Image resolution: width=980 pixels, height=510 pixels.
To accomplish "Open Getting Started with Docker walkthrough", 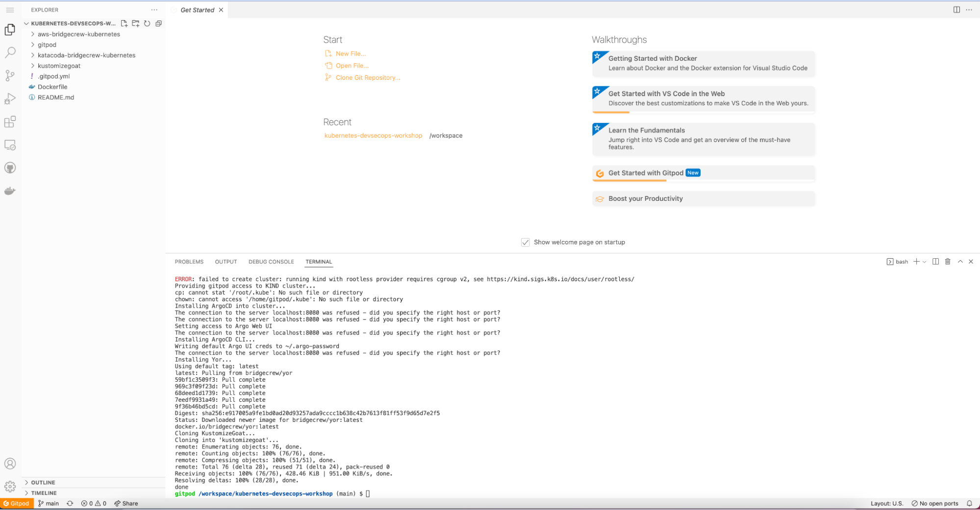I will [x=704, y=63].
